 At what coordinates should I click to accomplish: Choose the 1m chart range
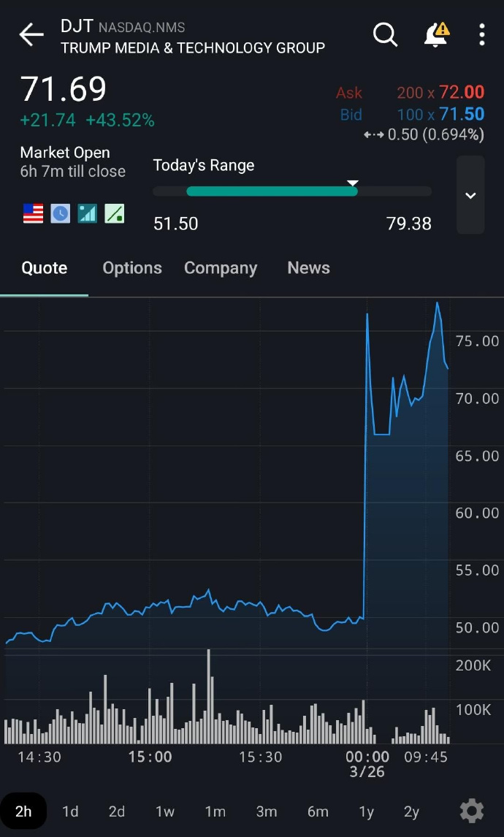pos(215,811)
